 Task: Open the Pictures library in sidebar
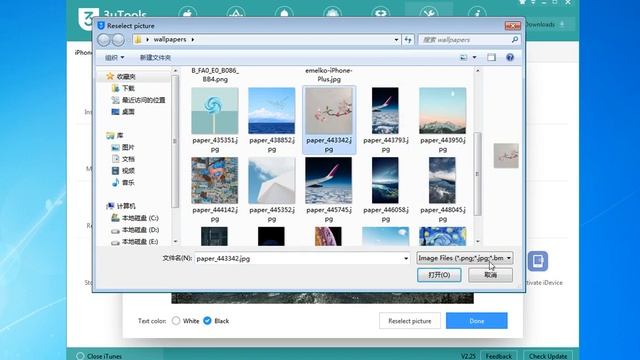(123, 147)
